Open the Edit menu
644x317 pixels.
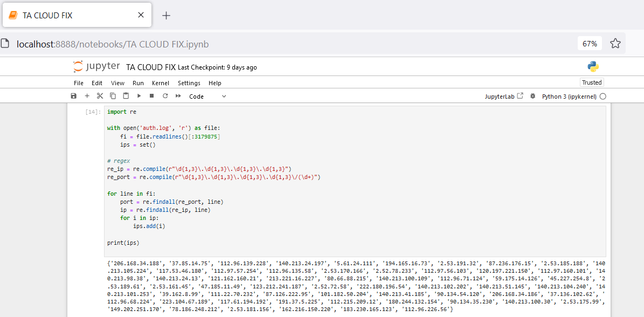[97, 83]
